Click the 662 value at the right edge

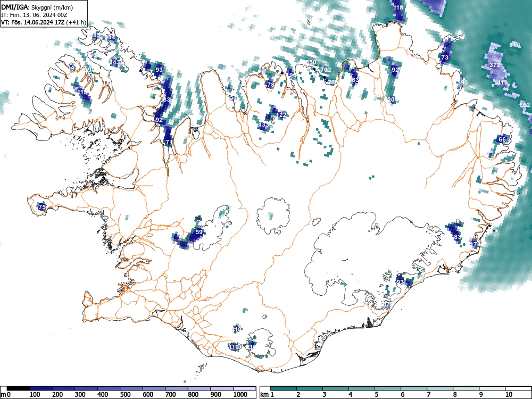click(x=525, y=105)
